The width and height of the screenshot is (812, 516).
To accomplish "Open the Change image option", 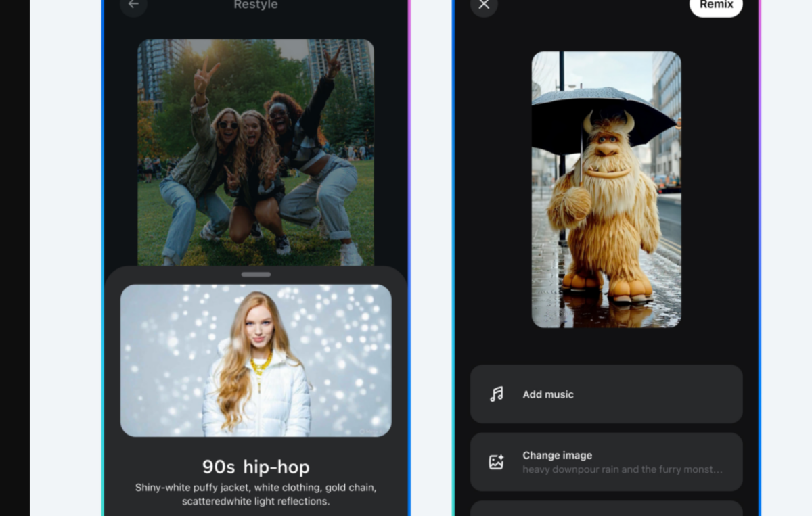I will 606,462.
